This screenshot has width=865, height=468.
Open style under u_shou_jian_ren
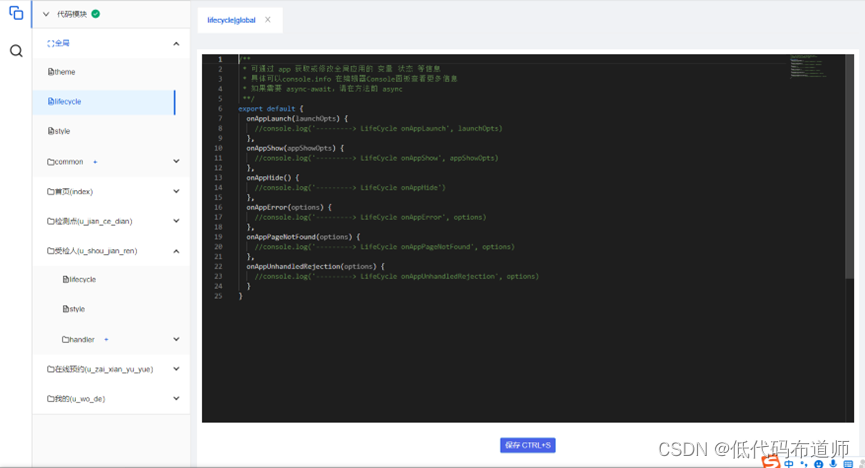74,309
